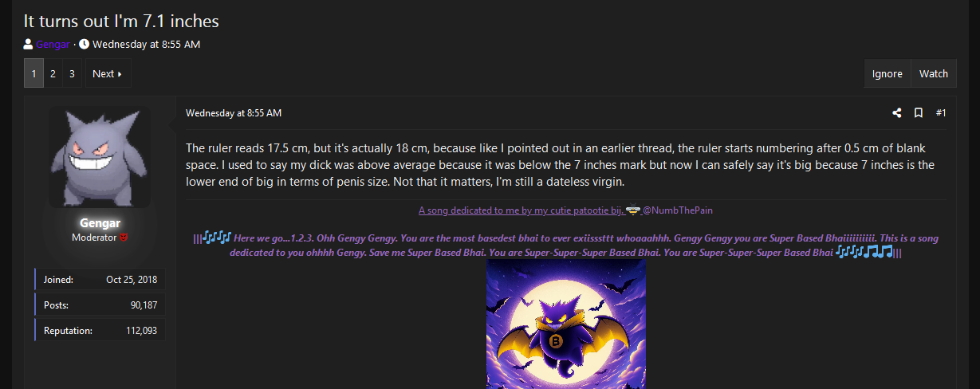980x389 pixels.
Task: Click the Reputation count in user sidebar
Action: point(141,330)
